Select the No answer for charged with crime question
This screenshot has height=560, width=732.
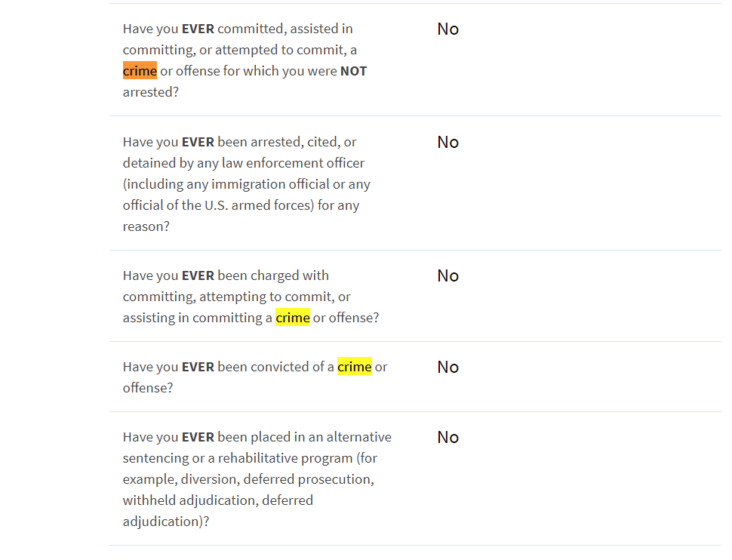448,275
